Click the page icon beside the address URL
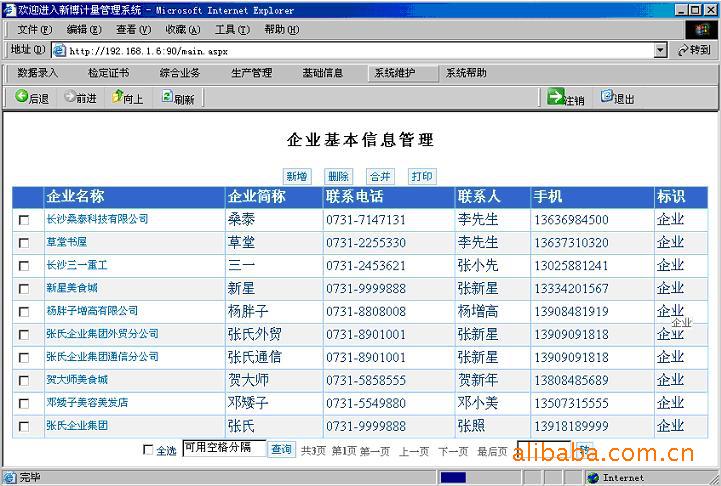 [59, 50]
